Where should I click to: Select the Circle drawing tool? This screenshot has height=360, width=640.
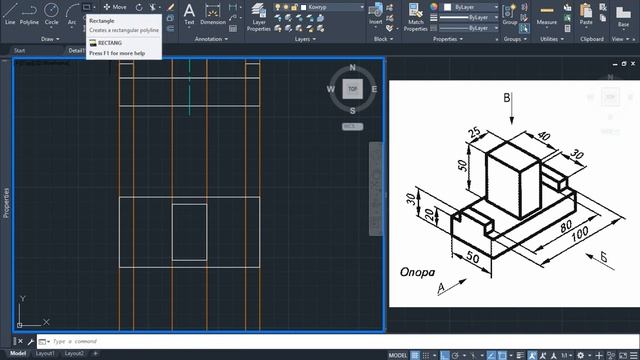(x=51, y=13)
